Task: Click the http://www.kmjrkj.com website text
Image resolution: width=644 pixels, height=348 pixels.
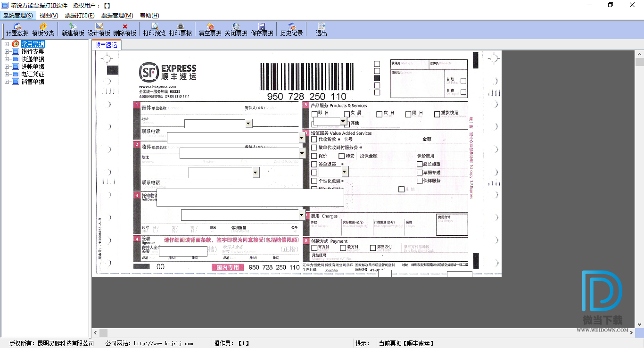Action: [x=164, y=343]
